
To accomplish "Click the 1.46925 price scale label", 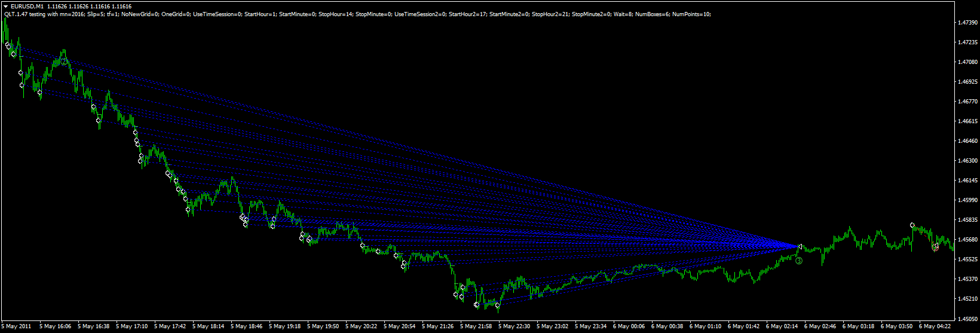I will click(x=967, y=82).
